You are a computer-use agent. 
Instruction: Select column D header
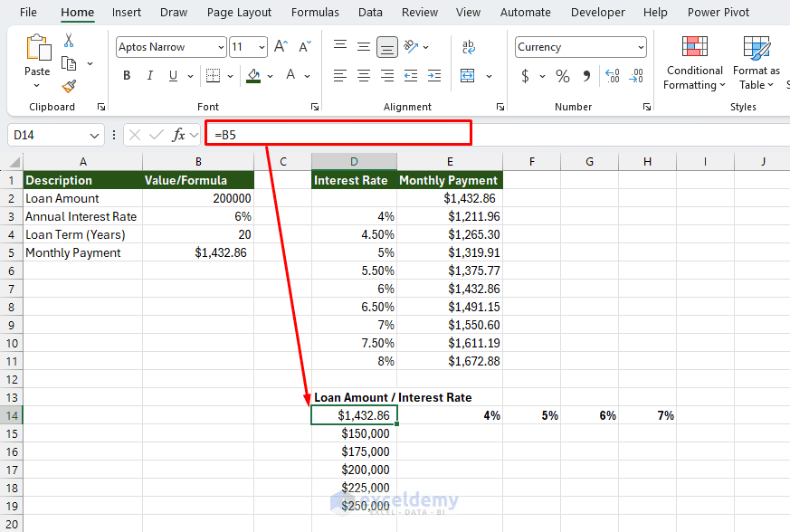pos(354,162)
